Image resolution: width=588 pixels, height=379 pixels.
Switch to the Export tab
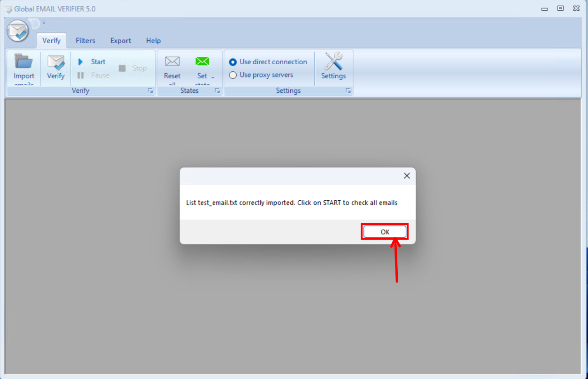[x=121, y=41]
